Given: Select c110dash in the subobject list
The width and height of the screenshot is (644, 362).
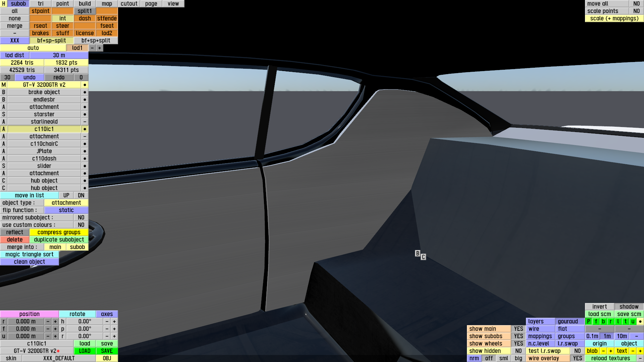Looking at the screenshot, I should coord(44,159).
